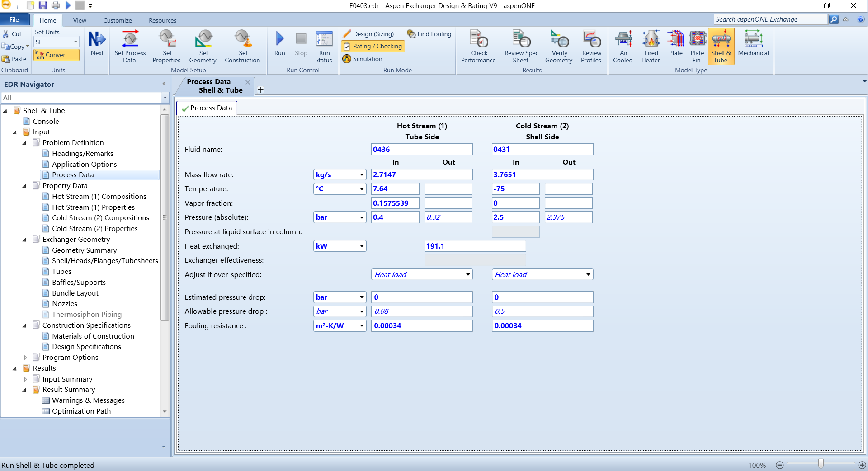Open Verify Geometry results
Viewport: 868px width, 471px height.
[559, 47]
